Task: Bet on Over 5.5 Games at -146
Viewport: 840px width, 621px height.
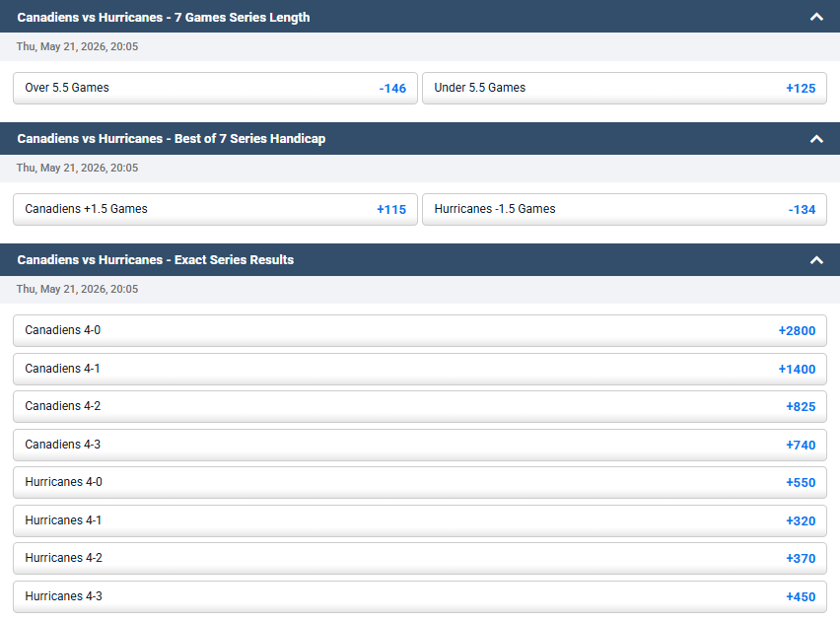Action: click(x=215, y=88)
